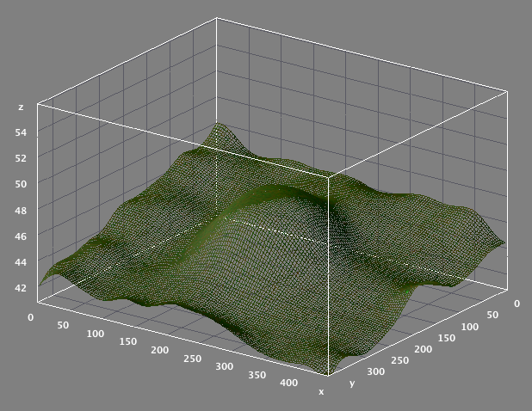
Task: Click the 48 tick on z axis
Action: click(x=20, y=210)
